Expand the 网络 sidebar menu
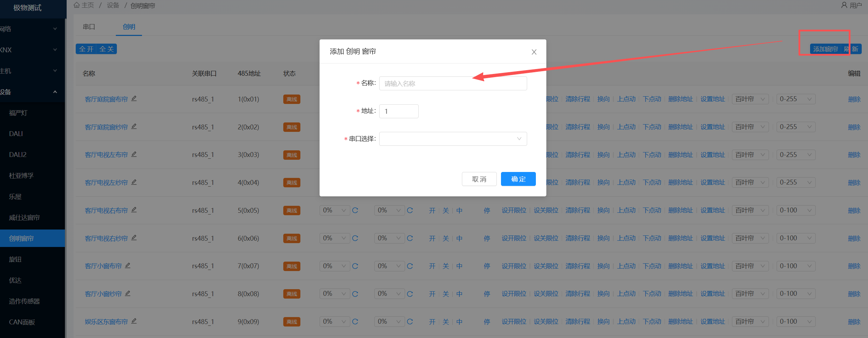The height and width of the screenshot is (338, 868). (32, 29)
